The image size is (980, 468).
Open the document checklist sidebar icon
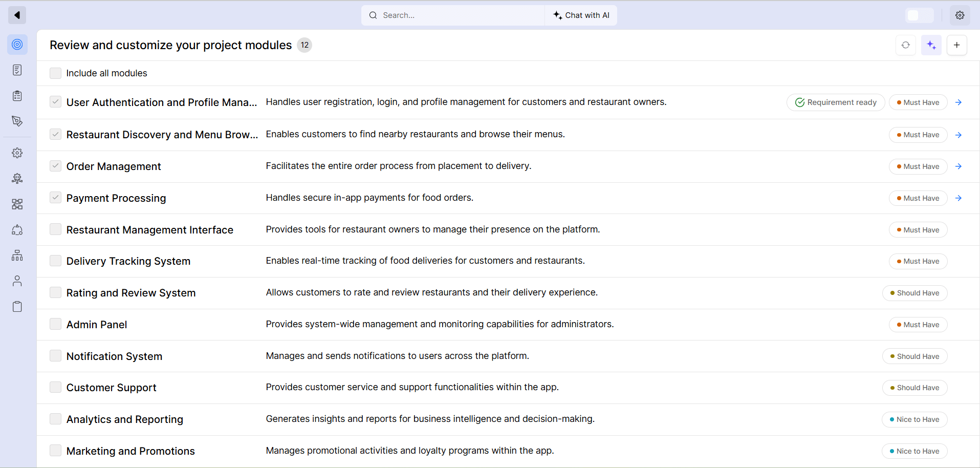click(x=17, y=70)
